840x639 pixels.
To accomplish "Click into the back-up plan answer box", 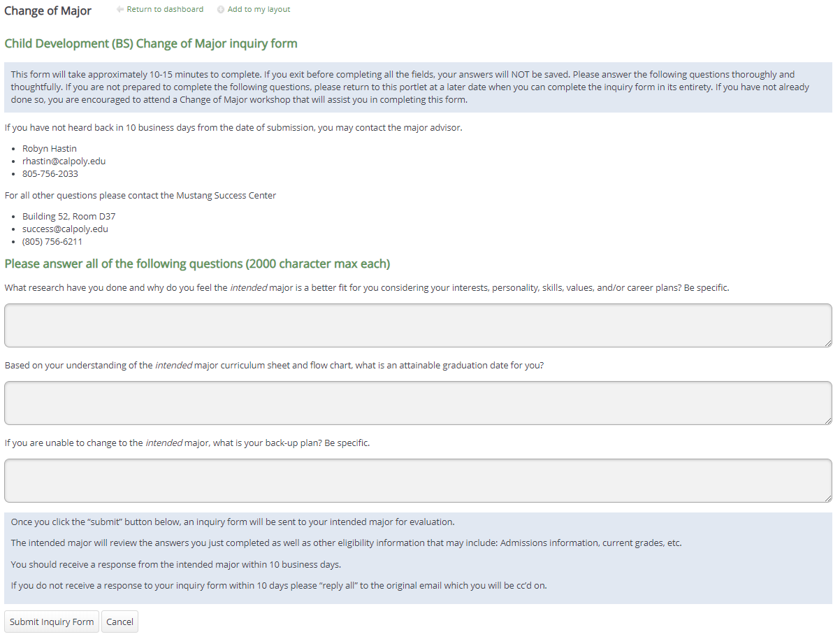I will pos(417,480).
